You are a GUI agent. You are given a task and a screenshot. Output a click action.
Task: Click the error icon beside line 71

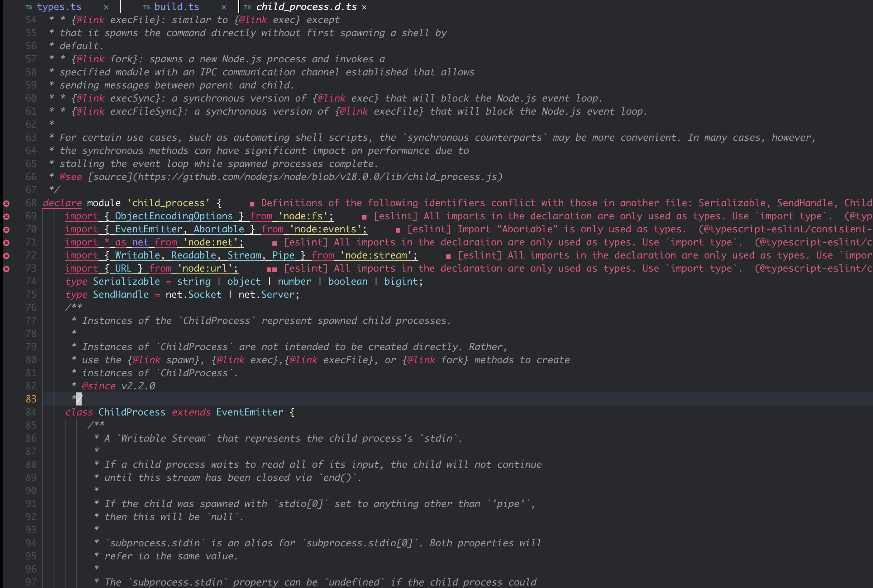6,242
